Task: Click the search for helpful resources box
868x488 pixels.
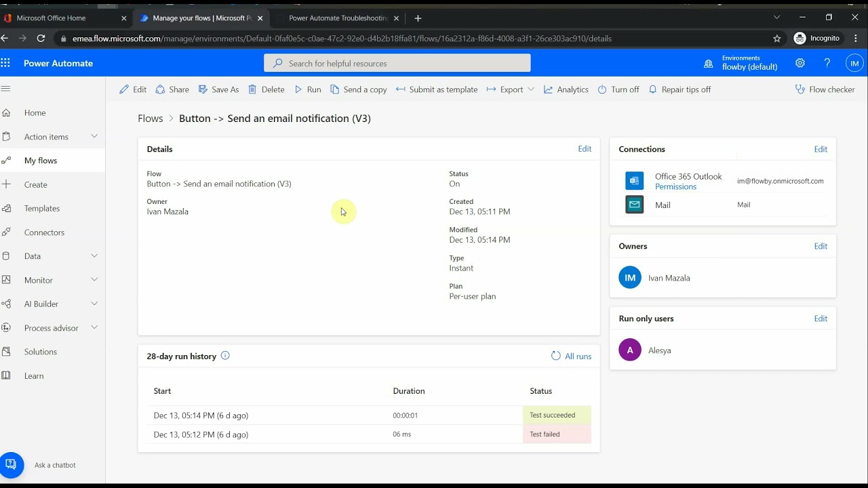Action: [x=397, y=63]
